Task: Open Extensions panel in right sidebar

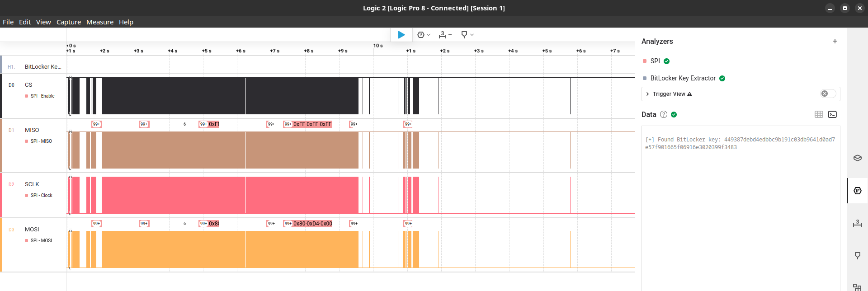Action: click(857, 287)
